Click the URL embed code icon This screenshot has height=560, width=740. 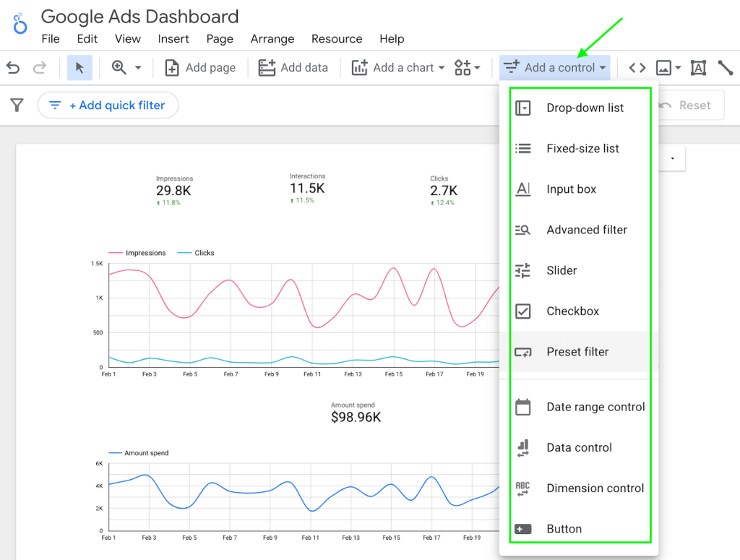637,68
